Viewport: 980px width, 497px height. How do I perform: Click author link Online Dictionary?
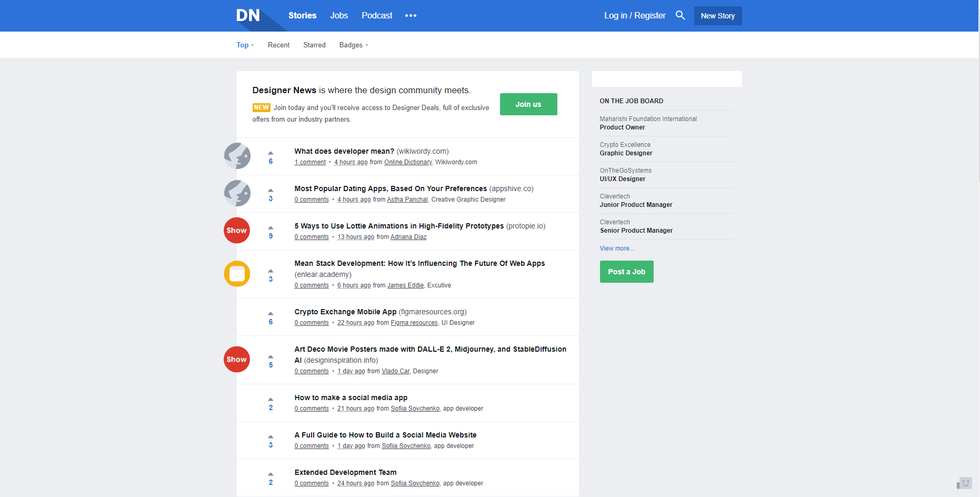tap(408, 162)
